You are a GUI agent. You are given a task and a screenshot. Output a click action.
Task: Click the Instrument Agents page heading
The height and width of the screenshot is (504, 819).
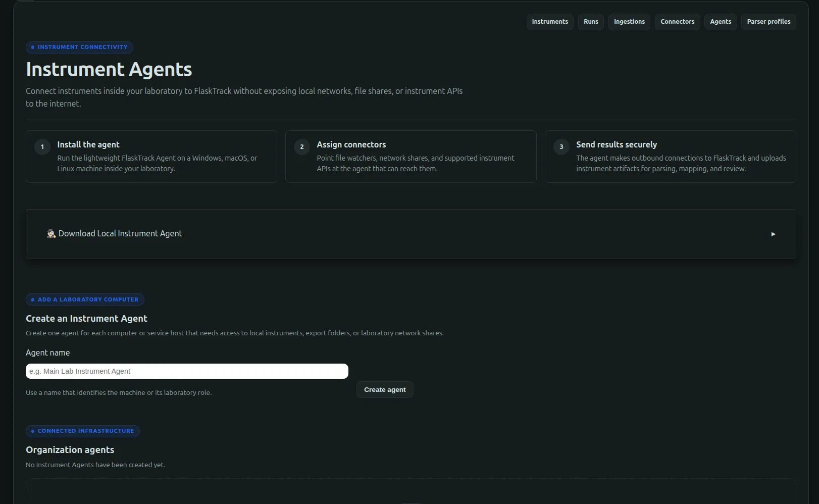[x=109, y=69]
